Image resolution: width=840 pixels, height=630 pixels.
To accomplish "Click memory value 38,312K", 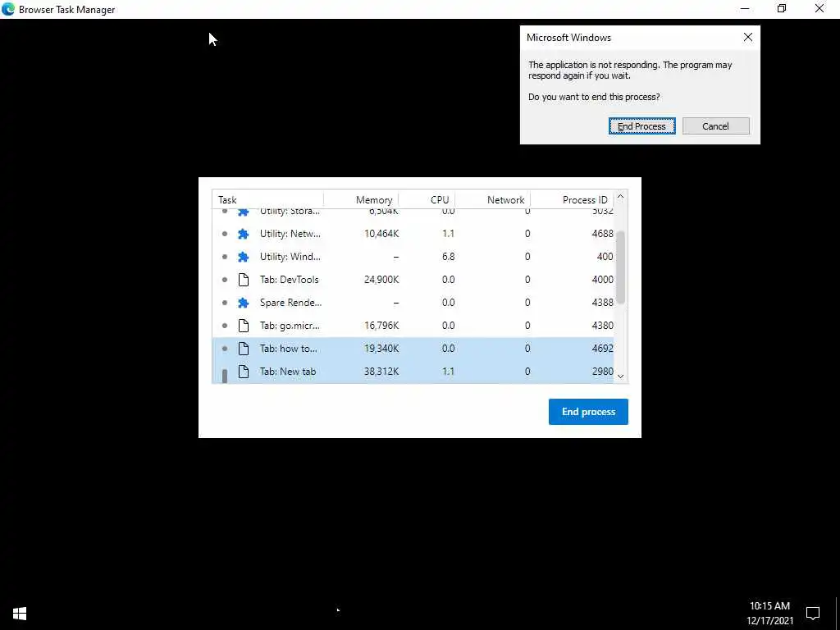I will click(x=381, y=372).
